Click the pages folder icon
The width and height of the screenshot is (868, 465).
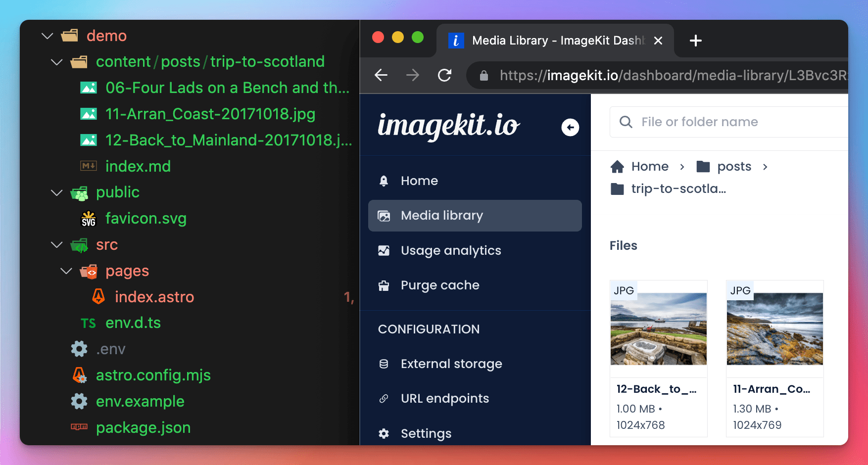click(x=89, y=271)
